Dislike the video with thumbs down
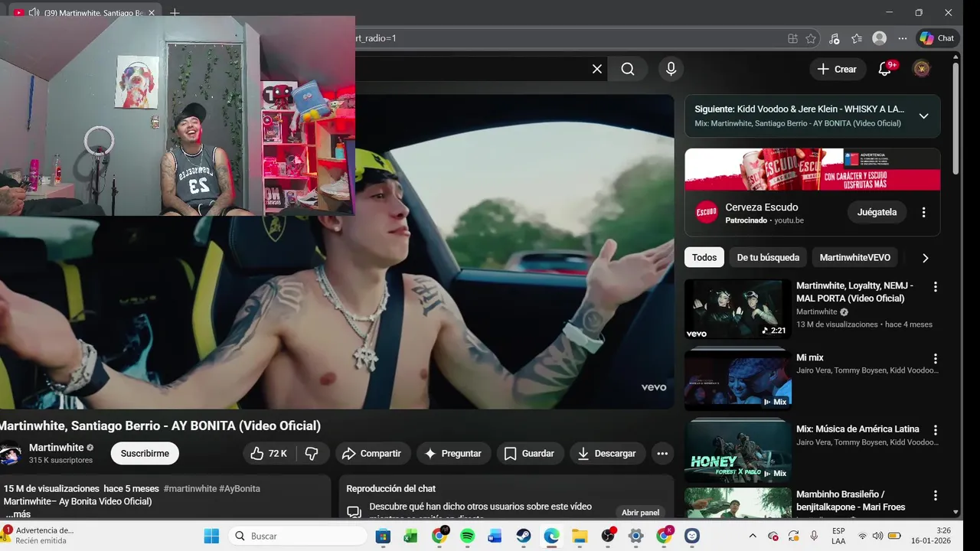The height and width of the screenshot is (551, 980). click(312, 454)
